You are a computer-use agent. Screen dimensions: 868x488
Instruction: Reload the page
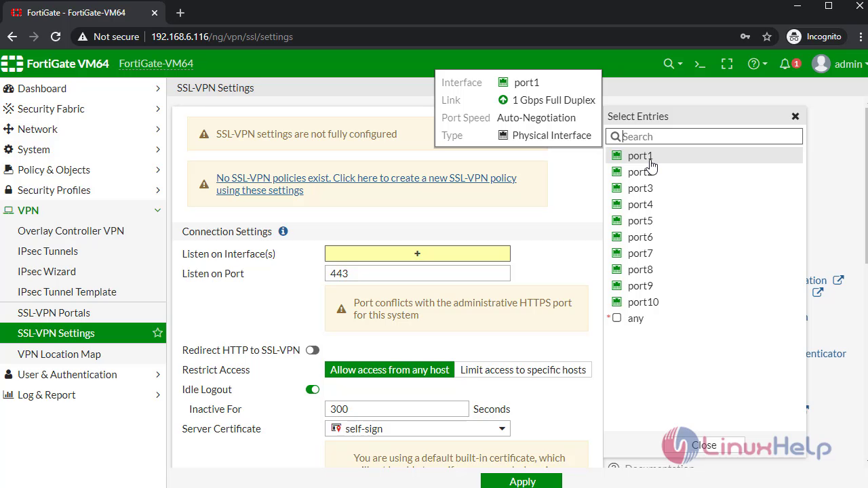[56, 37]
